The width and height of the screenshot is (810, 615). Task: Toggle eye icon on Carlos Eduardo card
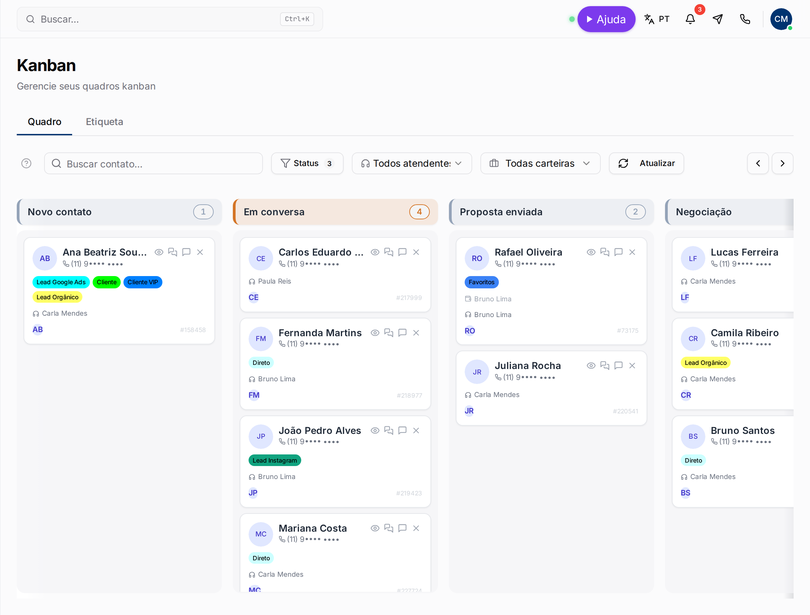coord(375,252)
